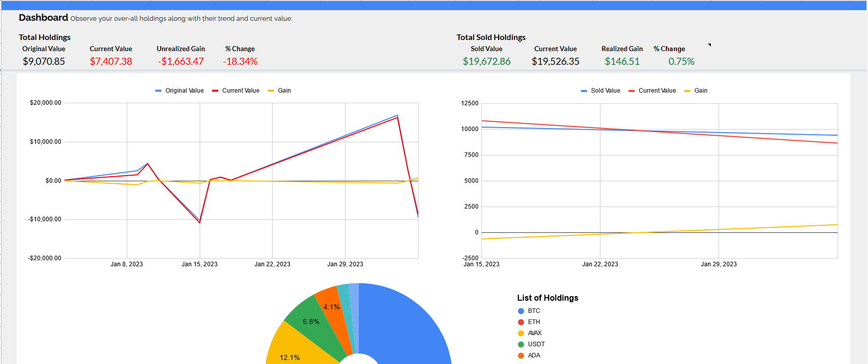Select the Sold Value $19,672.86 cell
The height and width of the screenshot is (364, 868).
point(486,61)
